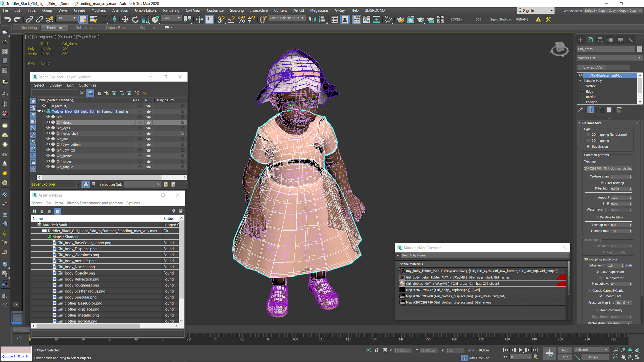This screenshot has width=644, height=362.
Task: Toggle Angle Snap icon
Action: (231, 19)
